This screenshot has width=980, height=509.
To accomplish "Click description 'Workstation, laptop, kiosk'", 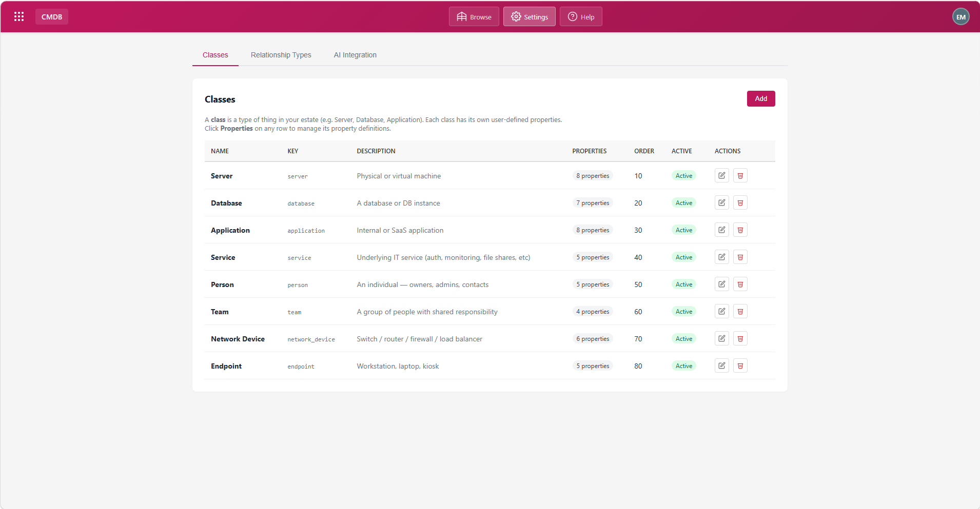I will (398, 366).
